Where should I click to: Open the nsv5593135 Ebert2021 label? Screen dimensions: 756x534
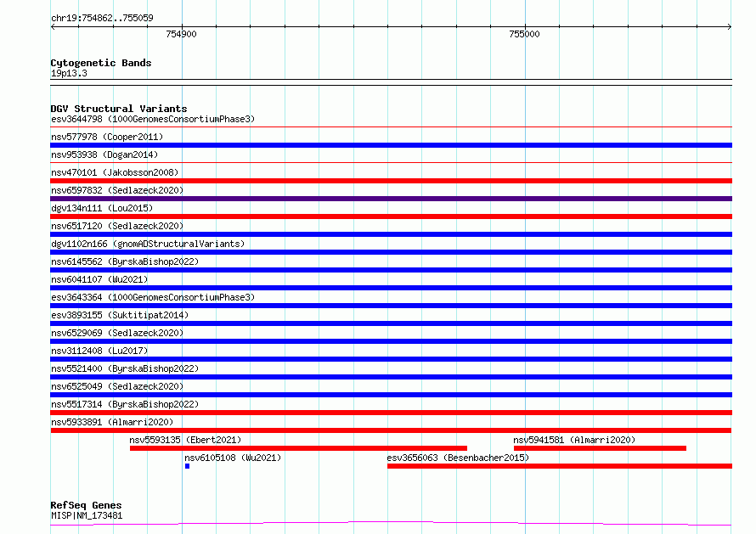click(x=185, y=440)
